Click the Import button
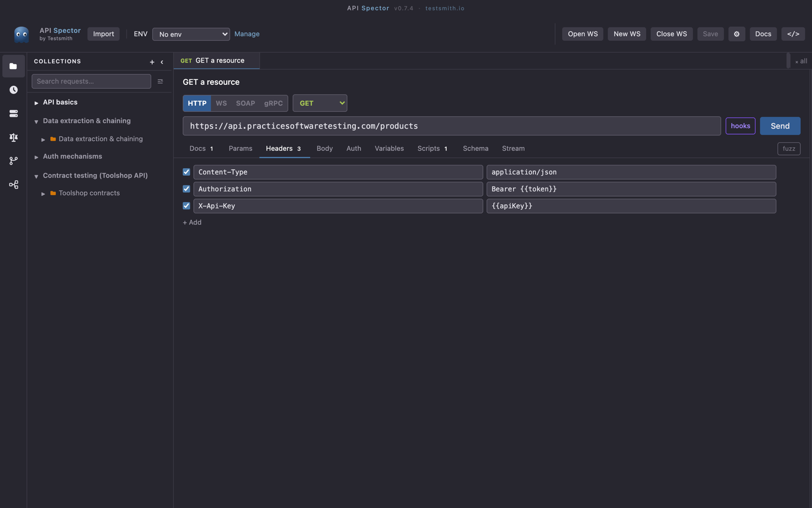This screenshot has height=508, width=812. (x=104, y=34)
